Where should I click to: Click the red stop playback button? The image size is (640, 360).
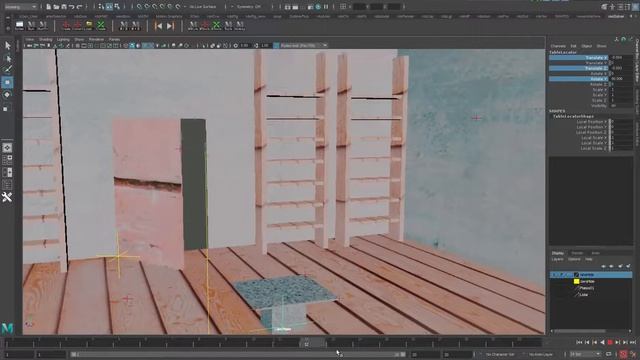click(x=610, y=342)
